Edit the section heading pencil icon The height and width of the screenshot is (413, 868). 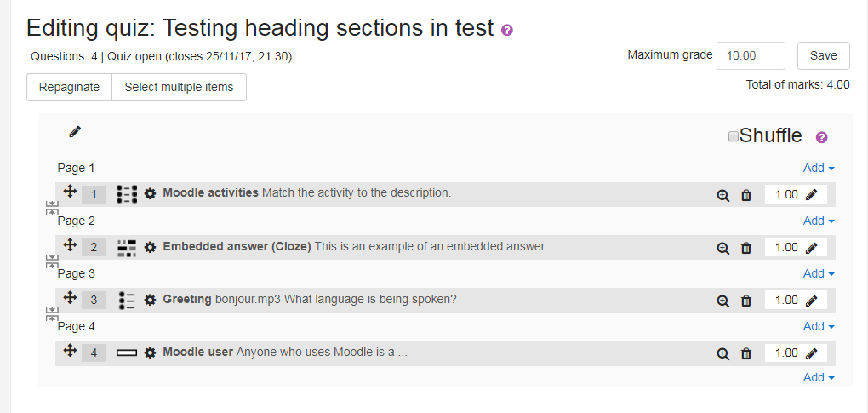pos(75,132)
